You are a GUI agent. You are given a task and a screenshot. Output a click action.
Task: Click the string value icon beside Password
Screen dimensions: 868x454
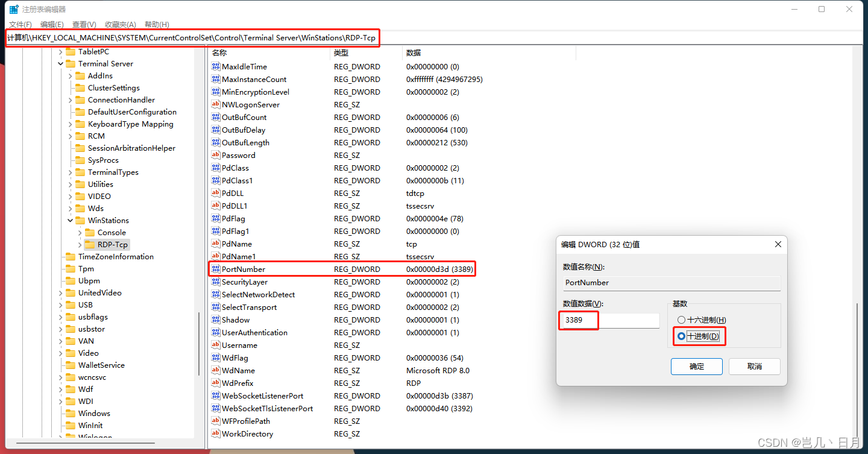(216, 155)
